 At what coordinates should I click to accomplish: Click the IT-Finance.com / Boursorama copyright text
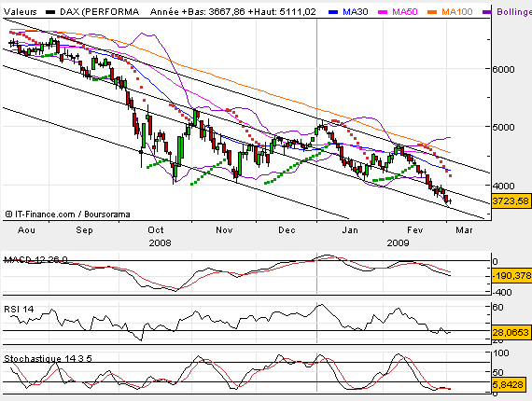(x=67, y=214)
